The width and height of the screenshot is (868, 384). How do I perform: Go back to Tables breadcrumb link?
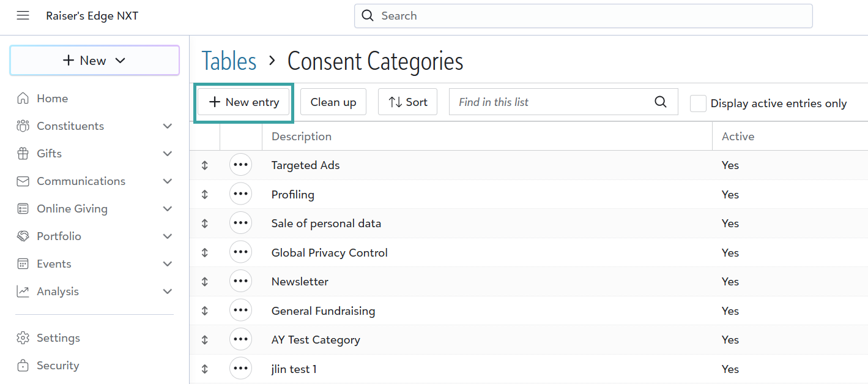(229, 61)
